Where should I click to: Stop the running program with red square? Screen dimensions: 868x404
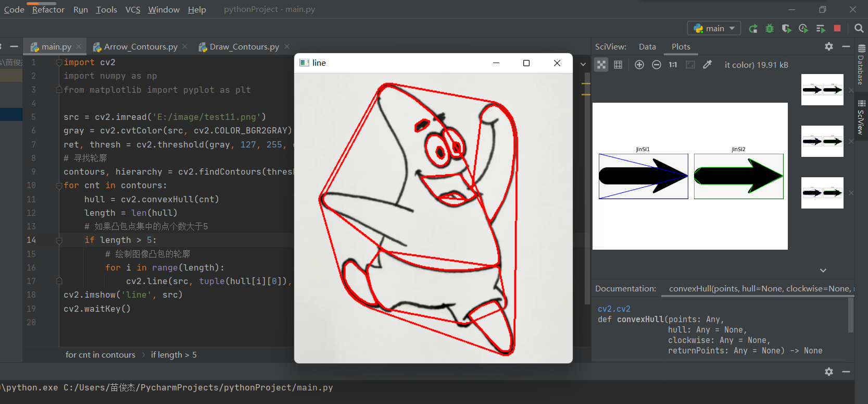tap(837, 28)
